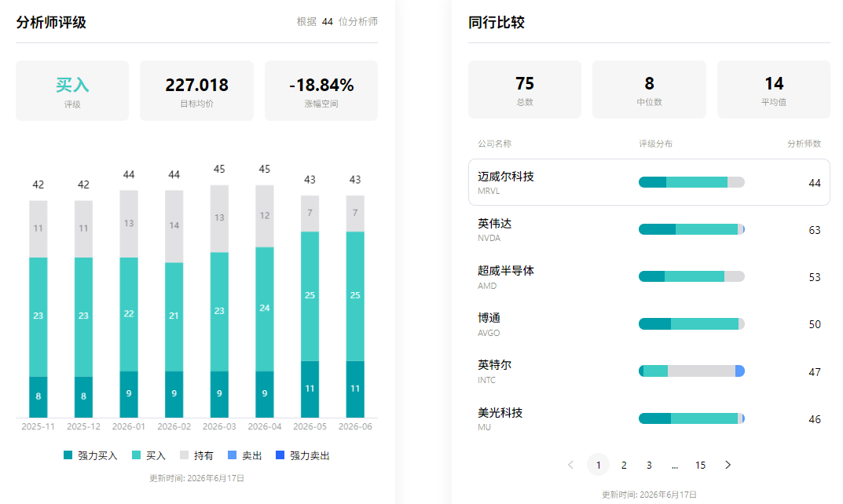Click the 公司名称 column header
Viewport: 843px width, 504px height.
495,144
